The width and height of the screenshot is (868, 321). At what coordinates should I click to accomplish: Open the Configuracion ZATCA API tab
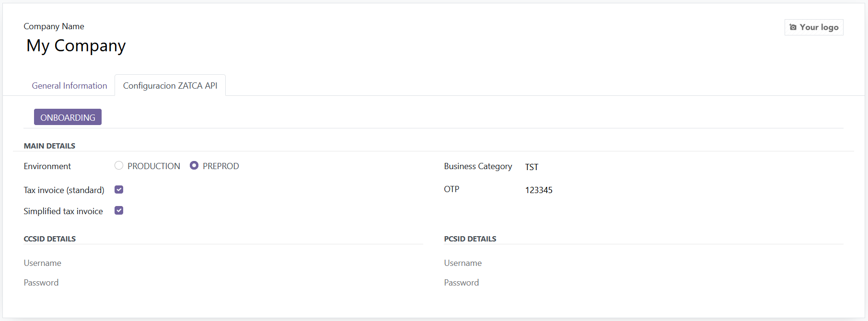click(170, 86)
